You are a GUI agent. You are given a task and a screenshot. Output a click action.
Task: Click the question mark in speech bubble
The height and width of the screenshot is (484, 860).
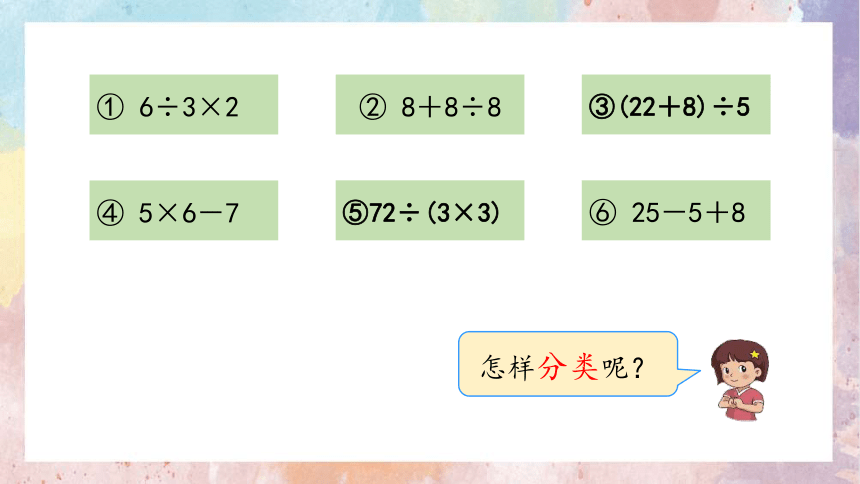[x=637, y=368]
